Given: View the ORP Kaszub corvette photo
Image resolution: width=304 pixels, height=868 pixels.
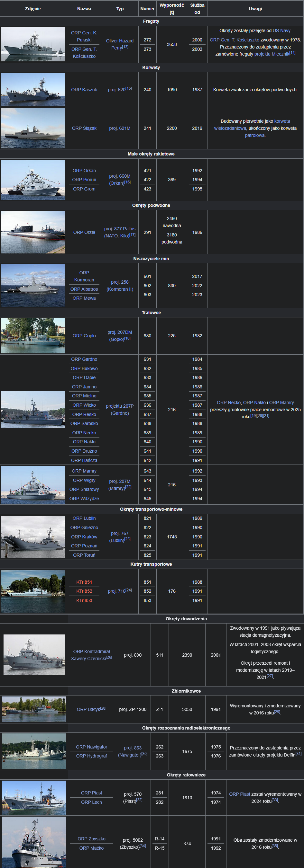Looking at the screenshot, I should pos(33,90).
